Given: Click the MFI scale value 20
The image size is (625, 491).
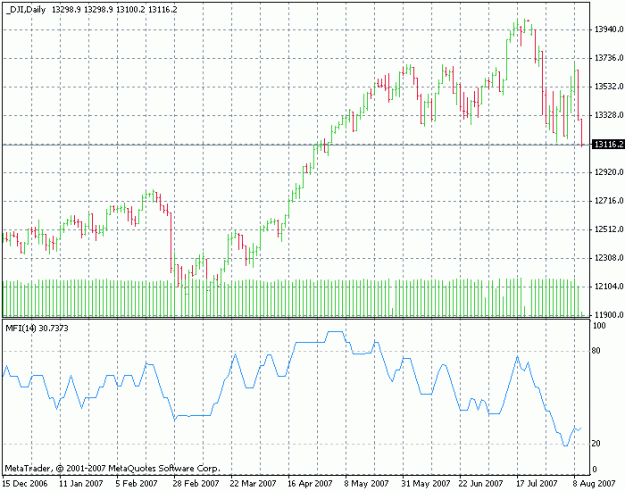Looking at the screenshot, I should pos(596,444).
